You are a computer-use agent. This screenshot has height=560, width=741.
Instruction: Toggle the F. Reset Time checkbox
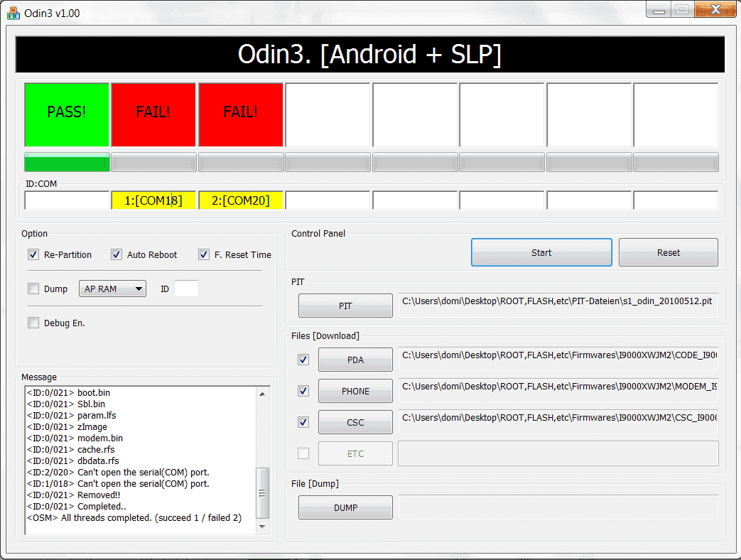[204, 254]
